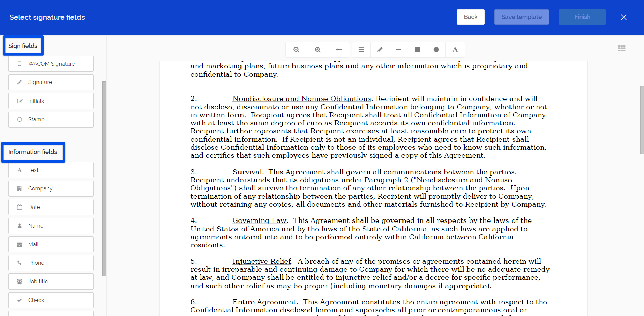644x316 pixels.
Task: Insert a Check information field
Action: tap(51, 300)
